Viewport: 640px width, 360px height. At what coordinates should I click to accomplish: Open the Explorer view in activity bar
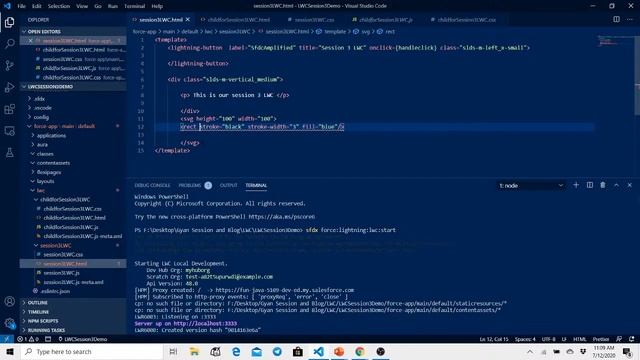tap(9, 22)
